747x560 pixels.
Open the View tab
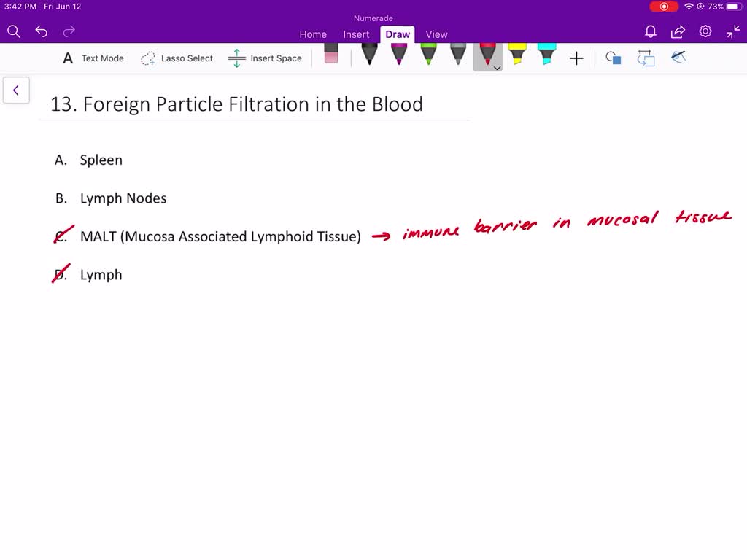436,34
